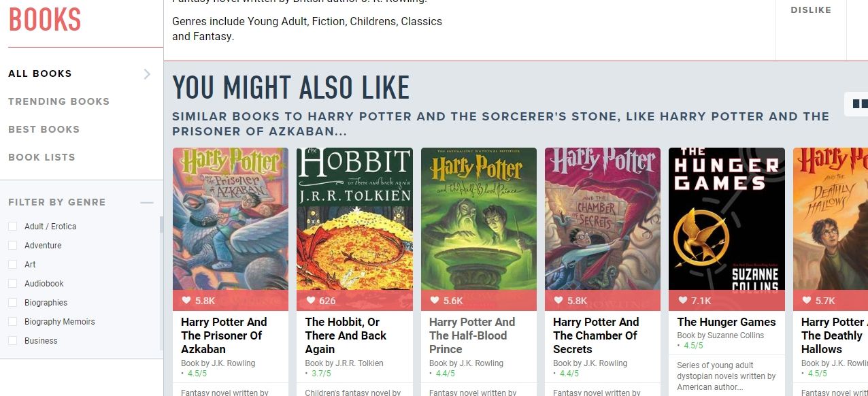Enable the Adult / Erotica genre checkbox
868x396 pixels.
pos(12,227)
